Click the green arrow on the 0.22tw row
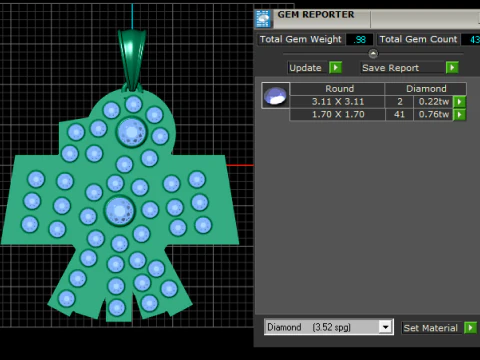This screenshot has height=360, width=480. coord(460,102)
